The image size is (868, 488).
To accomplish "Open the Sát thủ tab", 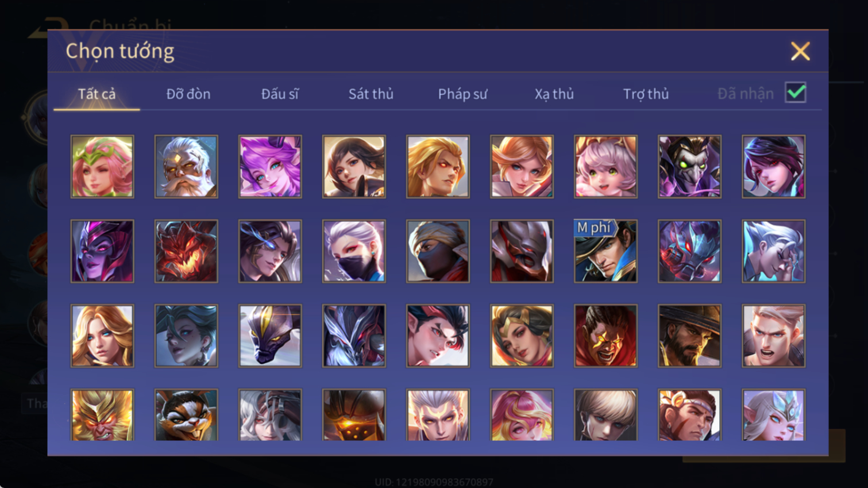I will coord(371,94).
